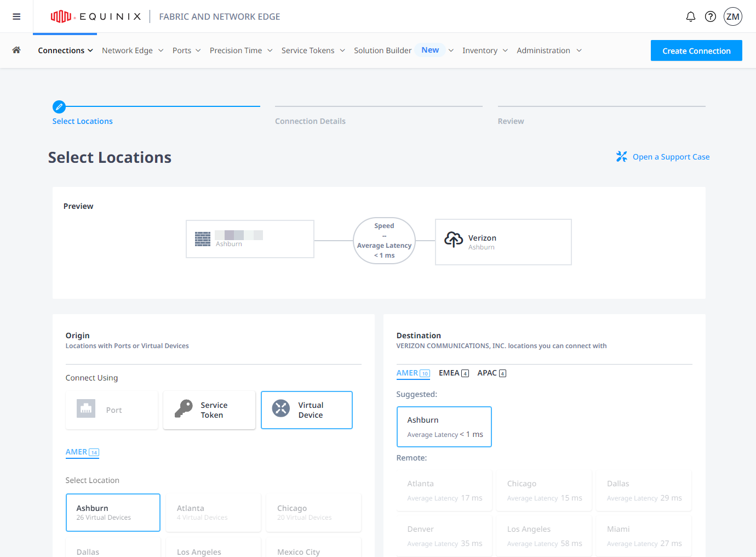The image size is (756, 557).
Task: Select Virtual Device connection method
Action: [x=307, y=410]
